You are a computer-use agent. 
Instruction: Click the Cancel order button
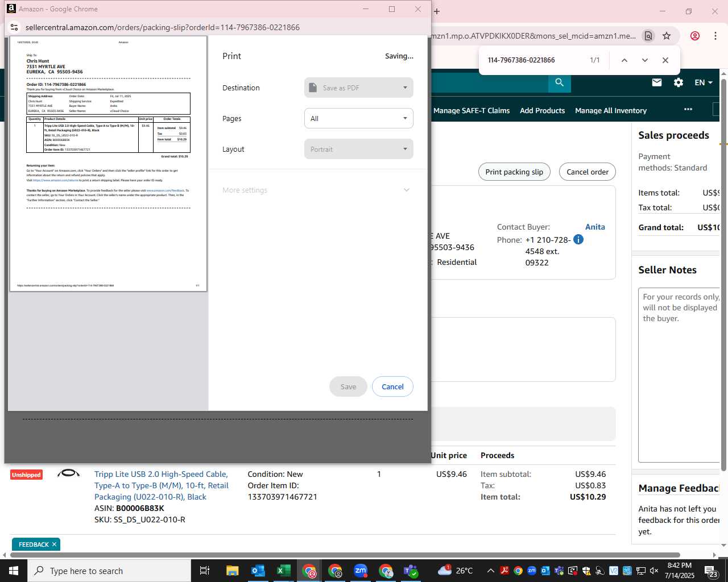588,172
